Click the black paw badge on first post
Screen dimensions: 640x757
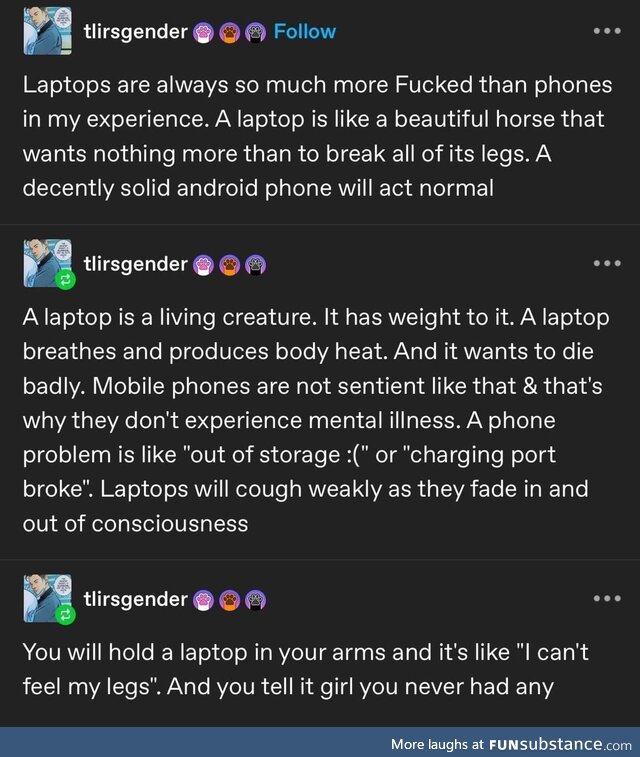256,33
